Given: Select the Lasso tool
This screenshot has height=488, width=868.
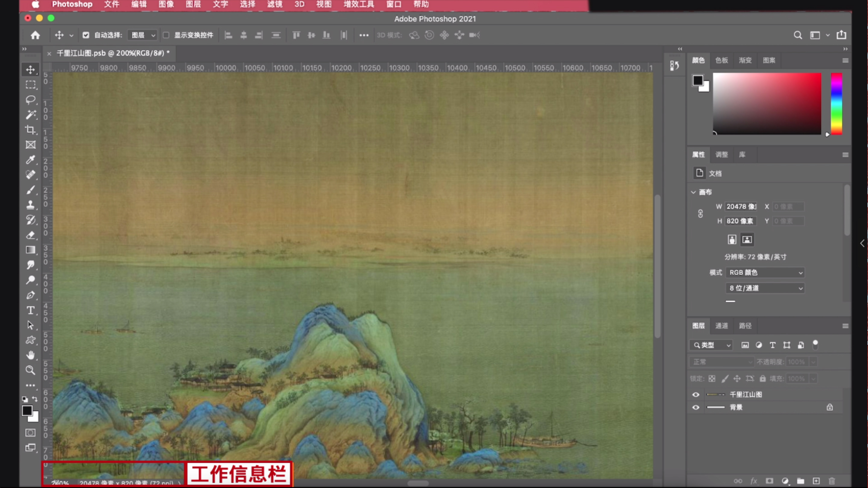Looking at the screenshot, I should tap(31, 100).
